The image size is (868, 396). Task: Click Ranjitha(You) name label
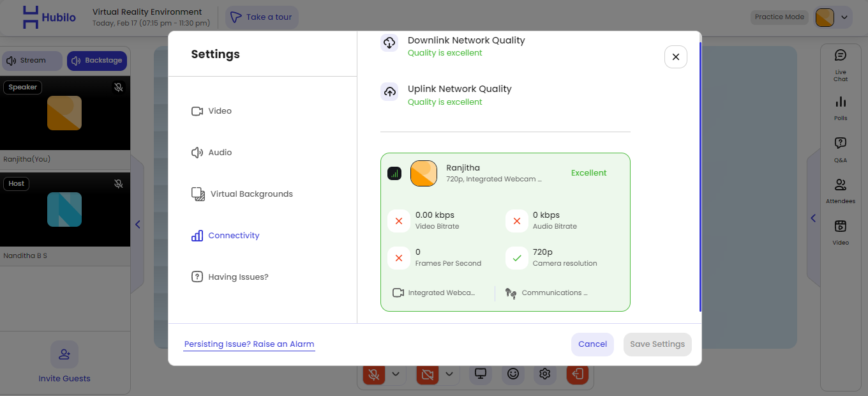pyautogui.click(x=27, y=159)
